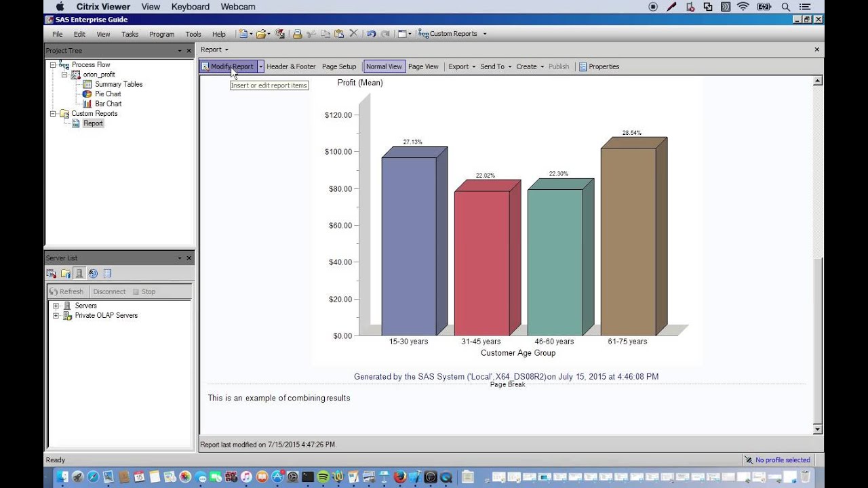Click the Copy toolbar icon
The width and height of the screenshot is (868, 488).
[x=325, y=34]
